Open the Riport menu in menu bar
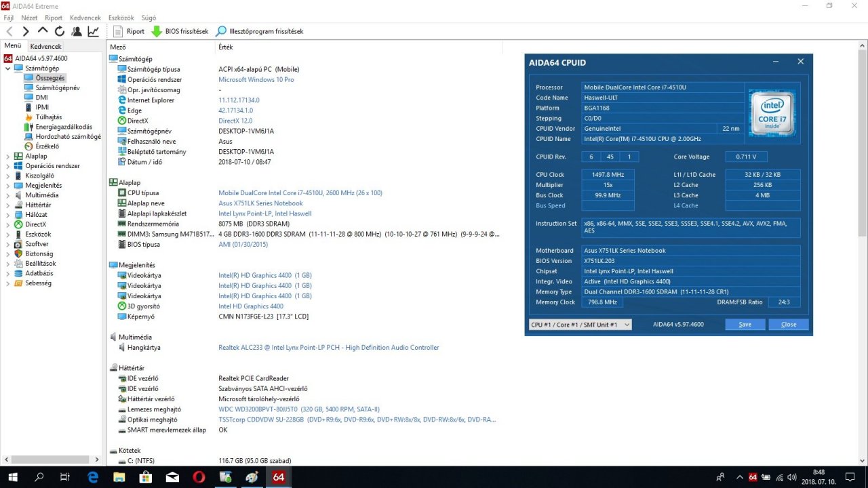868x488 pixels. click(54, 18)
